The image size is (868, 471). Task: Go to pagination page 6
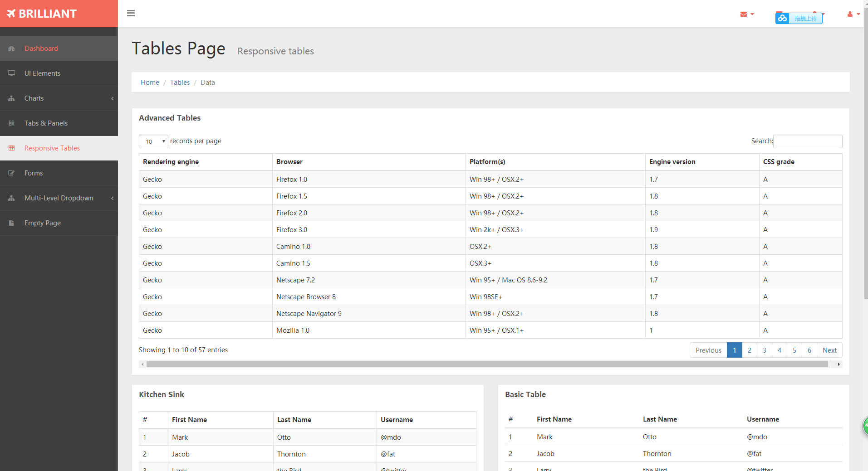tap(809, 350)
